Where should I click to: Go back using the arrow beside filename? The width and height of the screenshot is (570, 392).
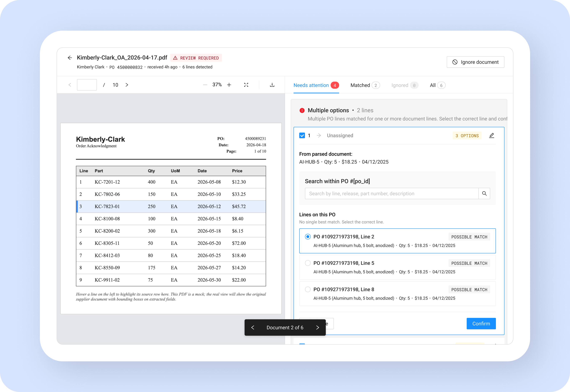pyautogui.click(x=70, y=58)
